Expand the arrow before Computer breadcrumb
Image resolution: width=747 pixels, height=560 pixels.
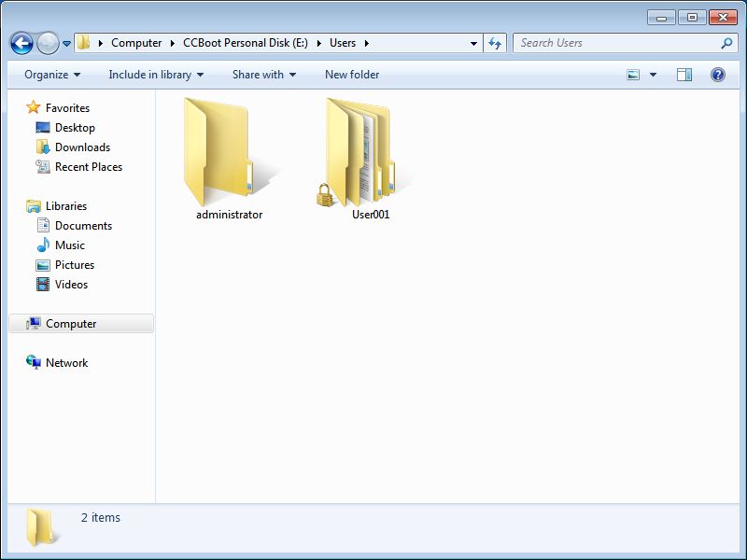pos(101,43)
